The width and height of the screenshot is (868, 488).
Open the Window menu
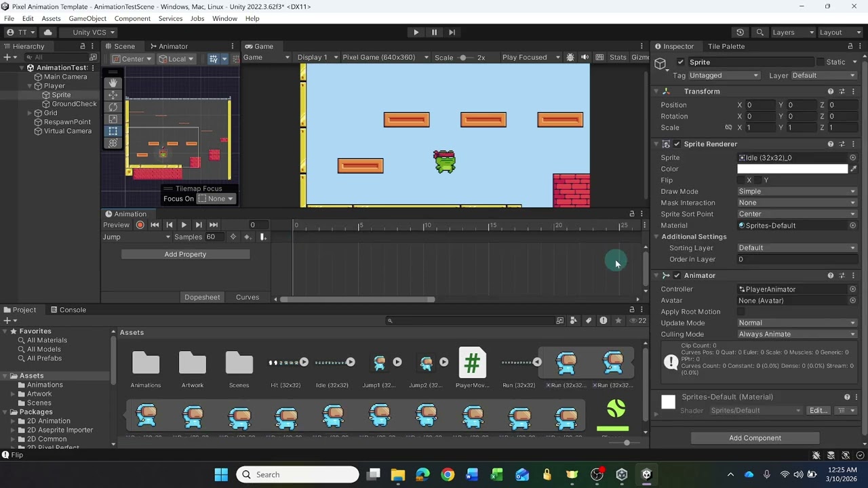224,18
